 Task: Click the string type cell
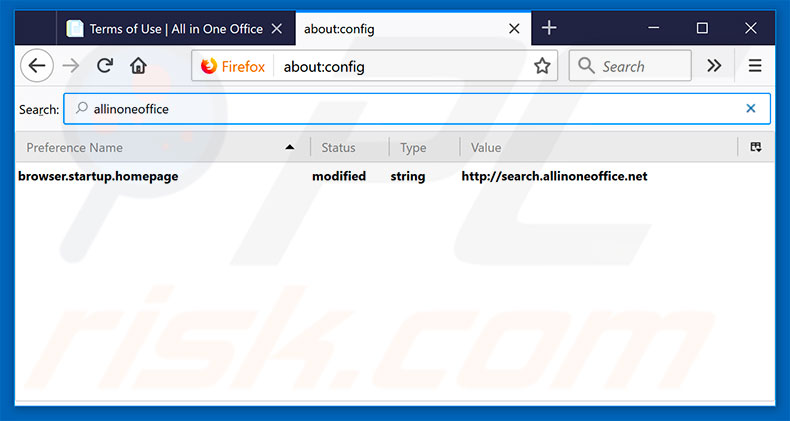408,177
